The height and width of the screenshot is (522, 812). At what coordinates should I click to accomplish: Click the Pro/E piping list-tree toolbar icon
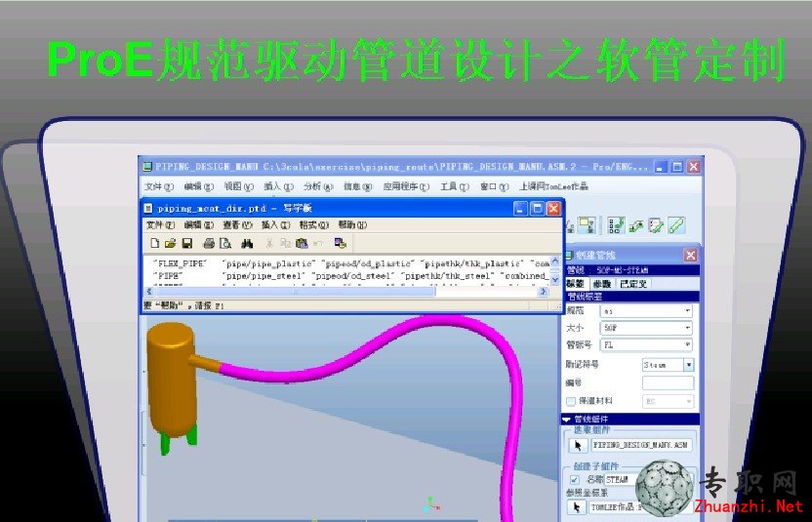tap(616, 225)
